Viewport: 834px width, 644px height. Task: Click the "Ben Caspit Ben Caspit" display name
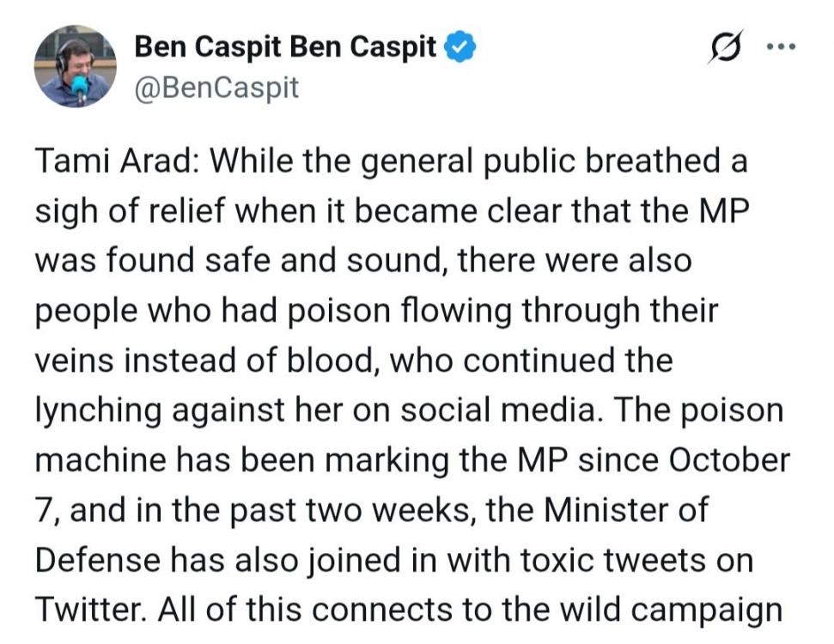(x=285, y=48)
